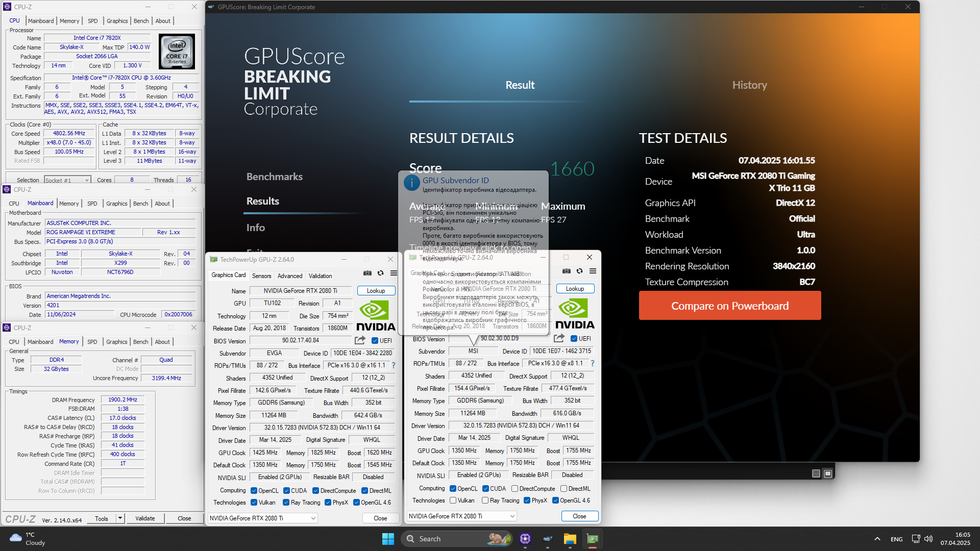Expand Socket #1 selection dropdown in CPU-Z
Image resolution: width=980 pixels, height=551 pixels.
(x=87, y=180)
